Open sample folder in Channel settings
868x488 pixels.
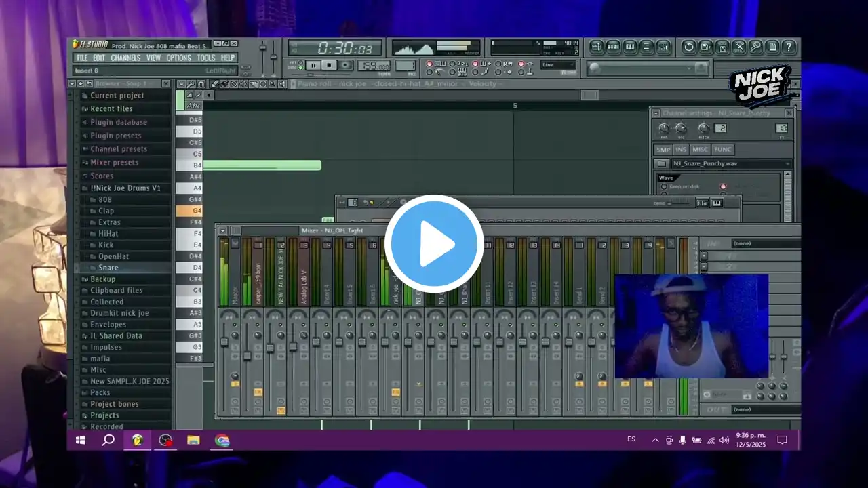click(x=662, y=163)
